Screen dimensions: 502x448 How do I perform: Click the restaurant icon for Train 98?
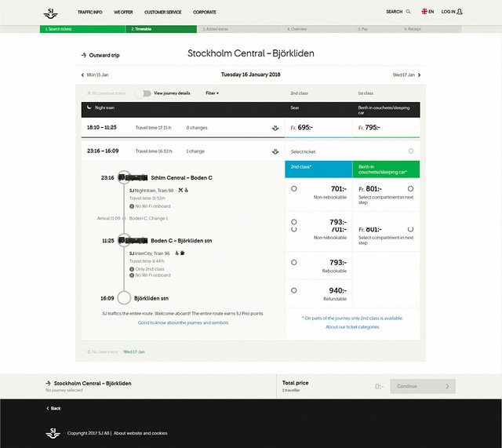click(180, 190)
